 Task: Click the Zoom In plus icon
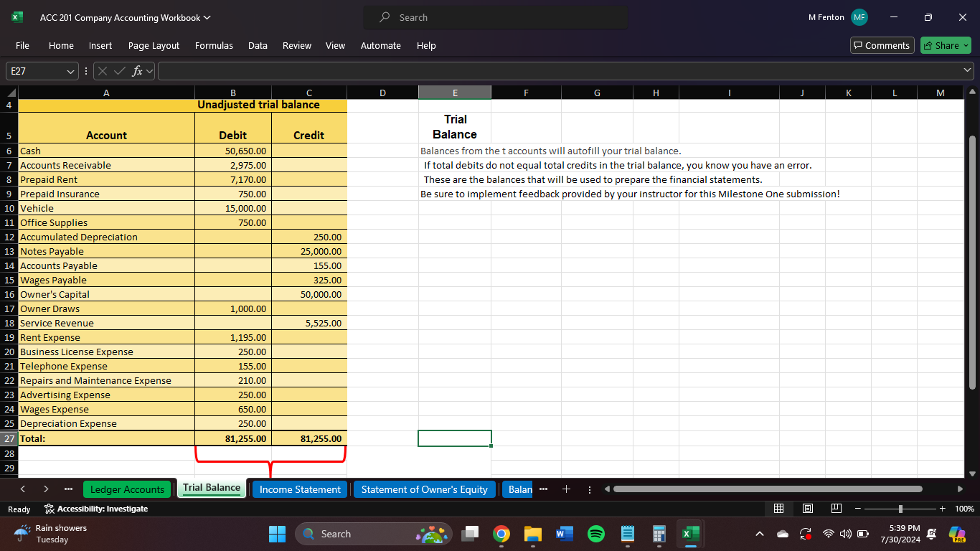point(942,508)
